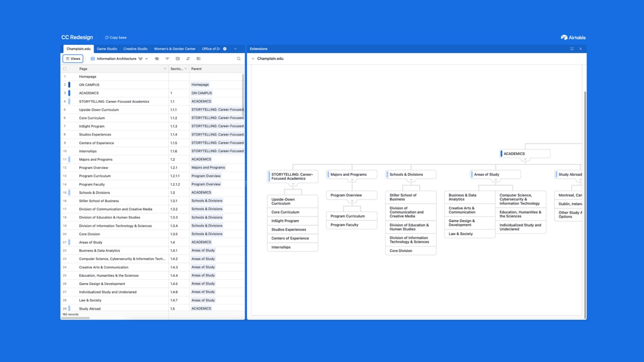The width and height of the screenshot is (644, 362).
Task: Open the Views sidebar button
Action: point(72,59)
